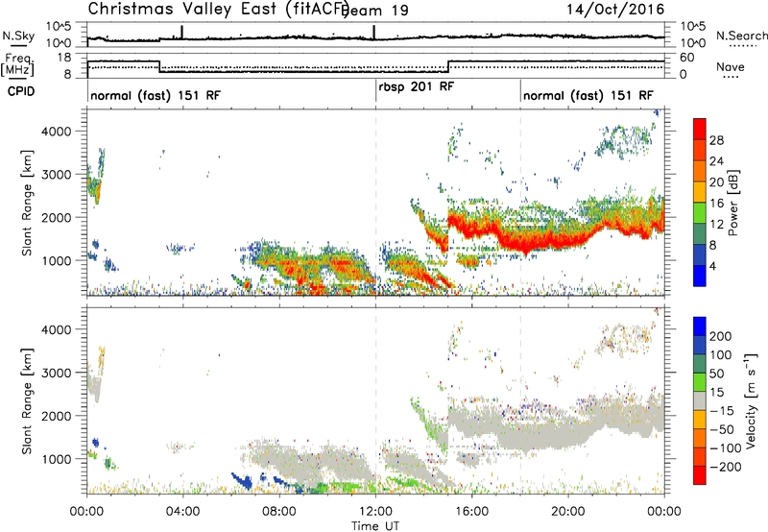Click the '18' tick on the frequency axis
Screen dimensions: 768x532
64,58
